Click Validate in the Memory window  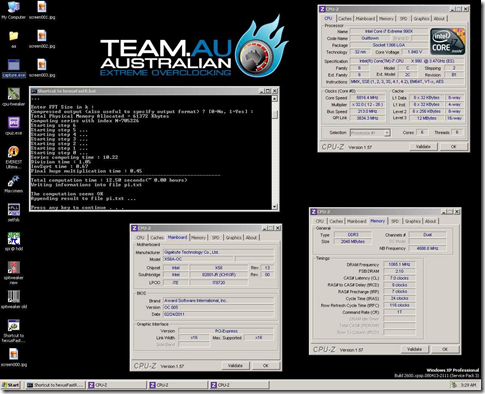[x=414, y=349]
